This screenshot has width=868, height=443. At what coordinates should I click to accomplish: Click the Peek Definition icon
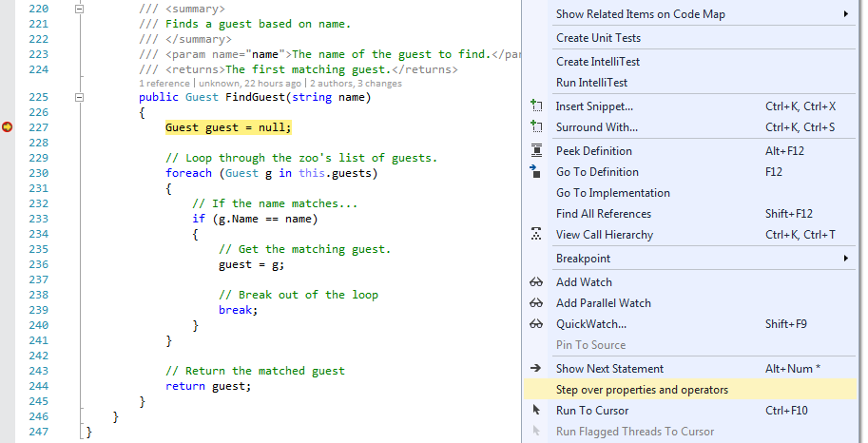536,151
